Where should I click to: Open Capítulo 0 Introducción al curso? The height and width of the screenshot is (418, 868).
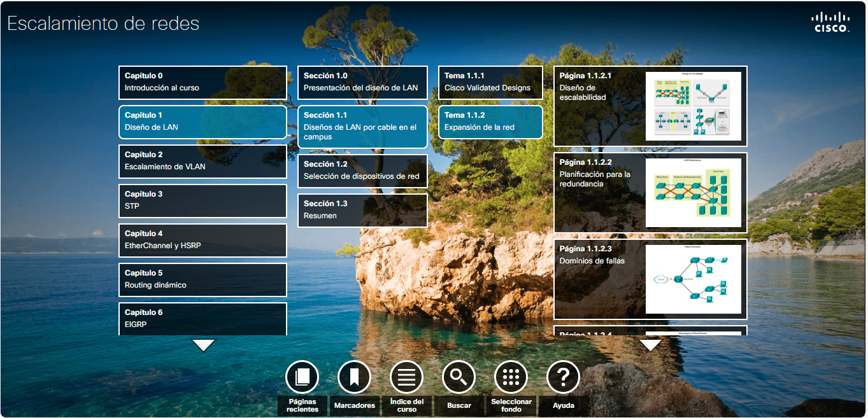[203, 83]
